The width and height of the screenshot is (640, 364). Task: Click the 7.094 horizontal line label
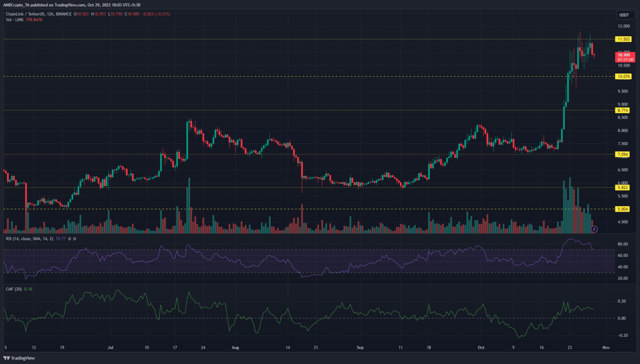[x=622, y=155]
